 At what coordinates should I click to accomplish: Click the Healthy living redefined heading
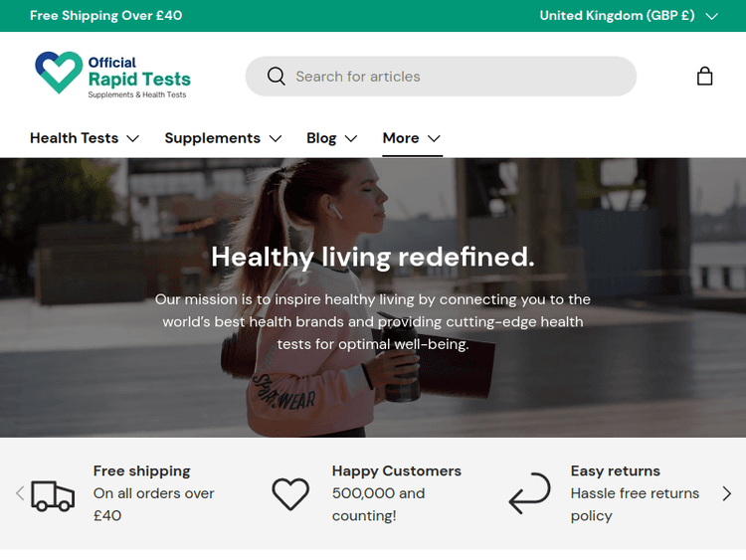pyautogui.click(x=373, y=257)
